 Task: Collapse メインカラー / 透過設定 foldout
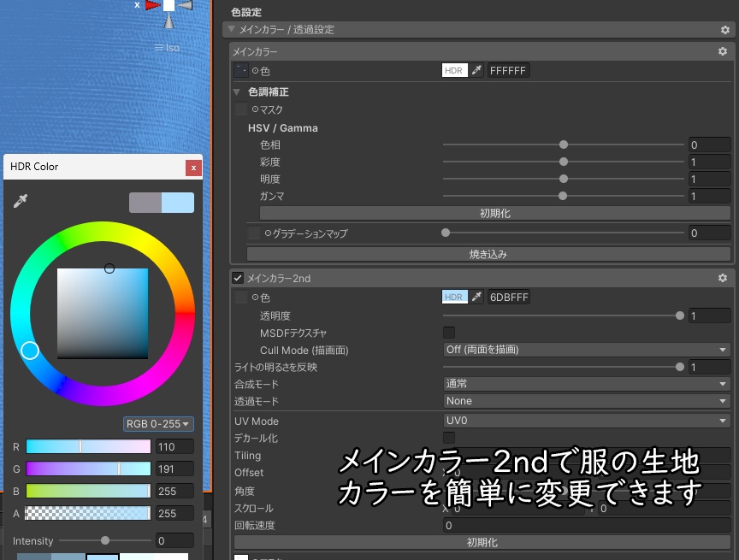[231, 29]
